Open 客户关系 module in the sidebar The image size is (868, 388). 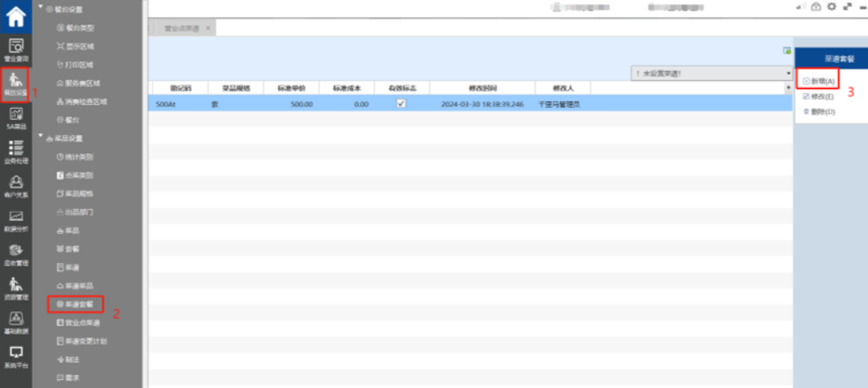pos(15,186)
